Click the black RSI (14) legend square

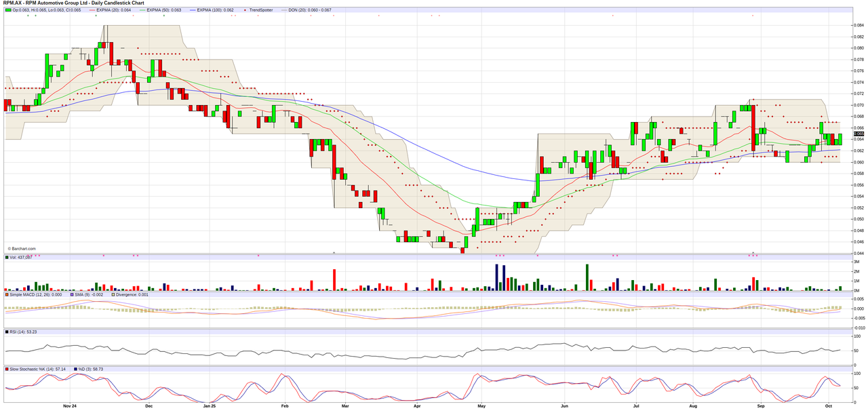pyautogui.click(x=7, y=332)
